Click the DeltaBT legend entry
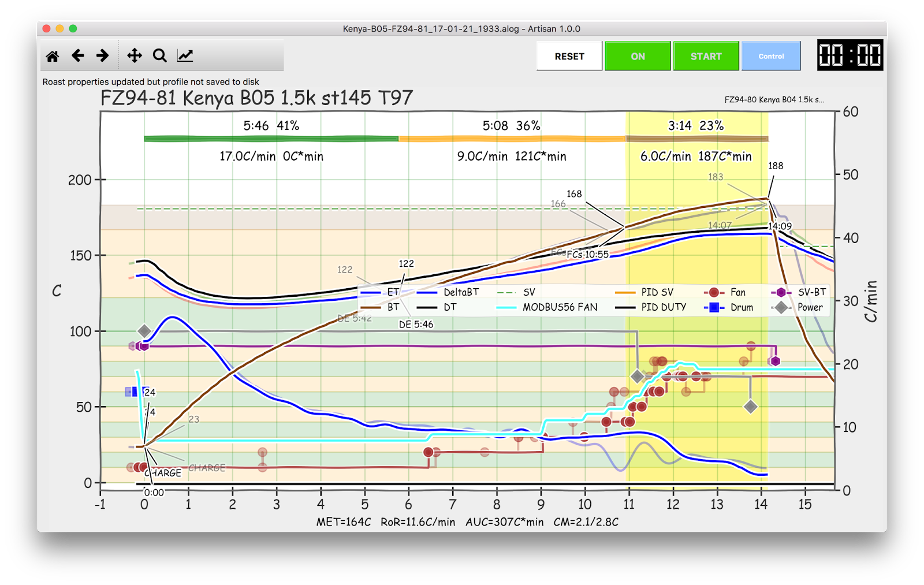 click(x=448, y=292)
